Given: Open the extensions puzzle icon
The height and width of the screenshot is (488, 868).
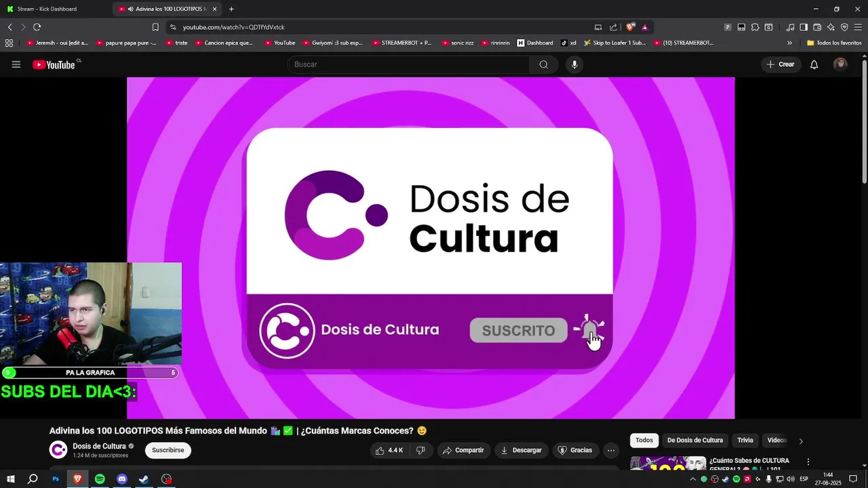Looking at the screenshot, I should pyautogui.click(x=755, y=27).
